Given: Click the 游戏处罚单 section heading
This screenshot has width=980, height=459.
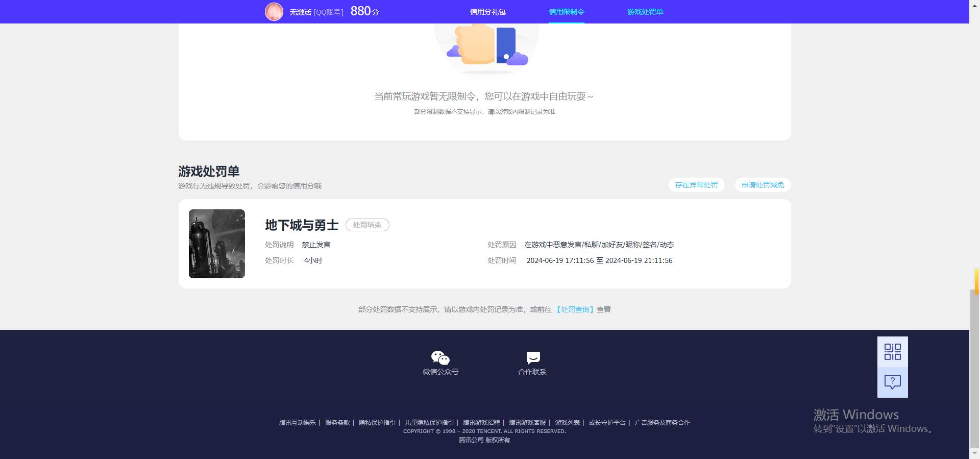Looking at the screenshot, I should 209,171.
